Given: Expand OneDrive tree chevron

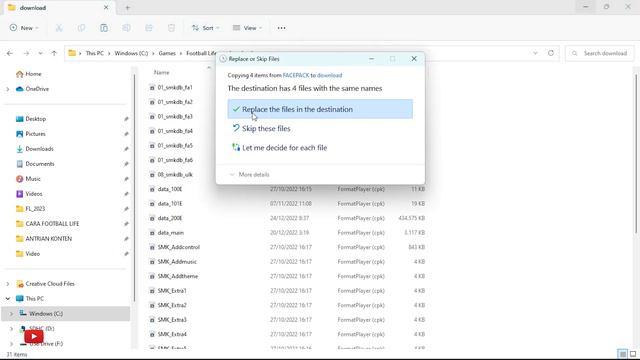Looking at the screenshot, I should click(8, 89).
